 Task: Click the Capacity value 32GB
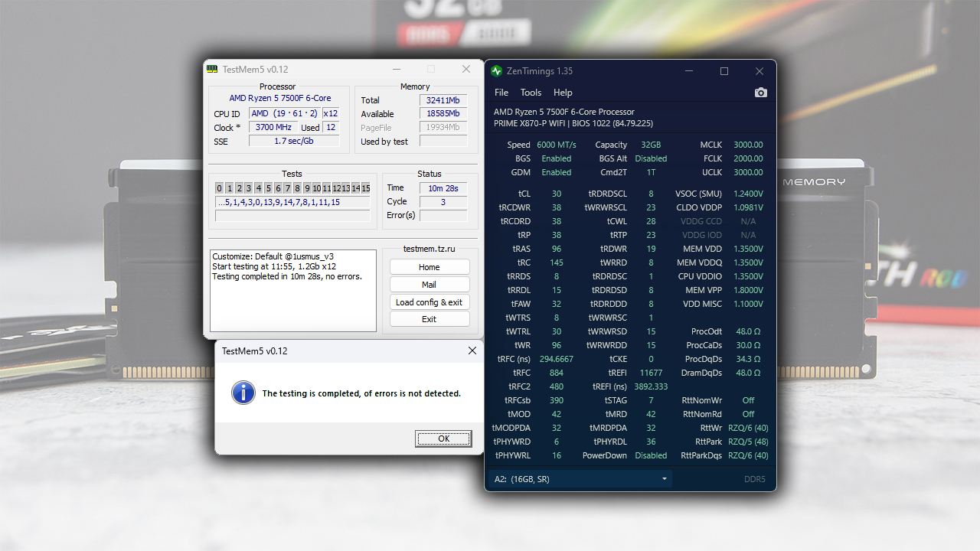[x=651, y=145]
